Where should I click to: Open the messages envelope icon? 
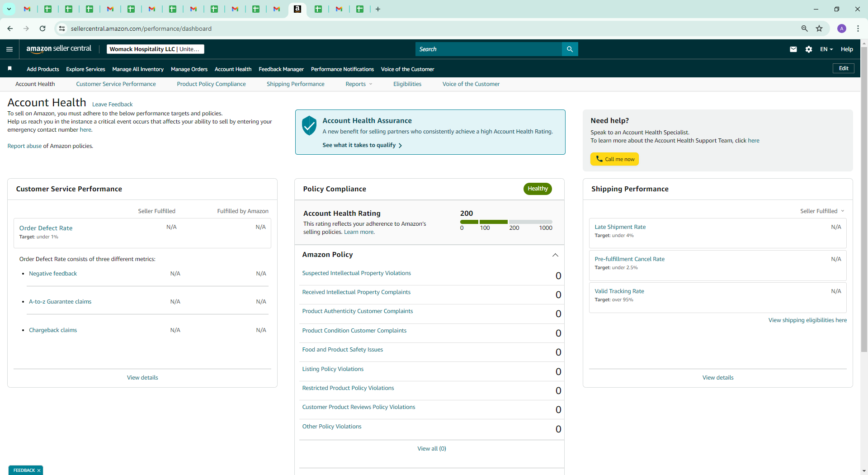pyautogui.click(x=793, y=49)
